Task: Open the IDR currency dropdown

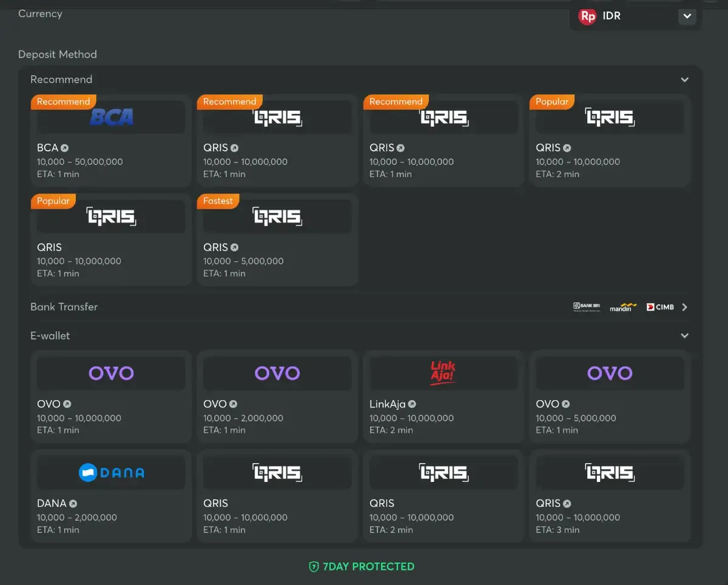Action: click(635, 16)
